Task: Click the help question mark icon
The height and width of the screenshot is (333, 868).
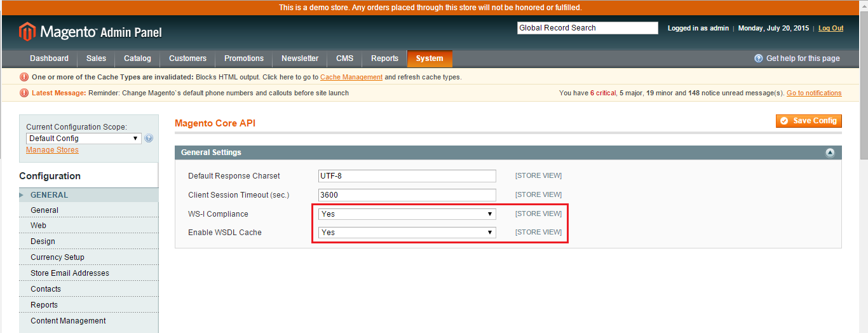Action: coord(758,58)
